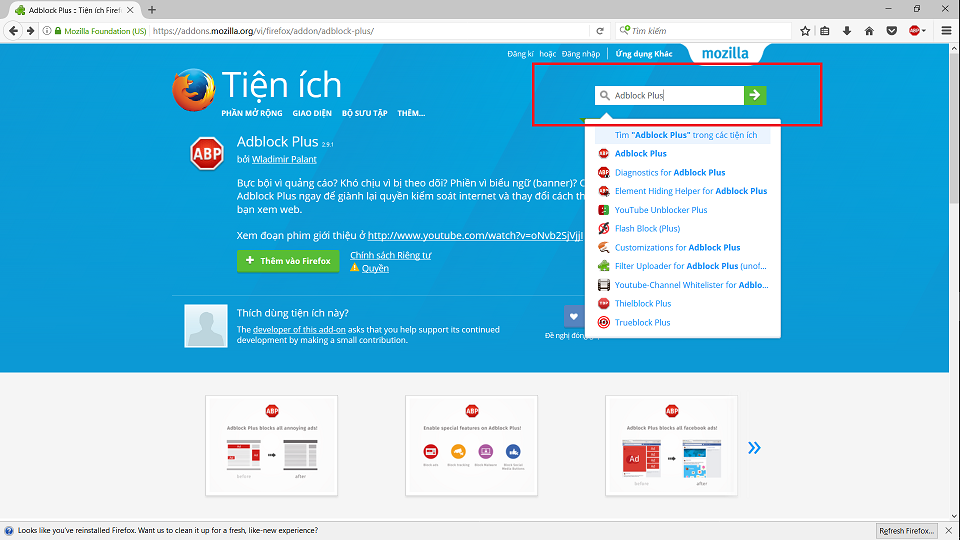Click the question mark notification icon
Image resolution: width=960 pixels, height=540 pixels.
[9, 530]
